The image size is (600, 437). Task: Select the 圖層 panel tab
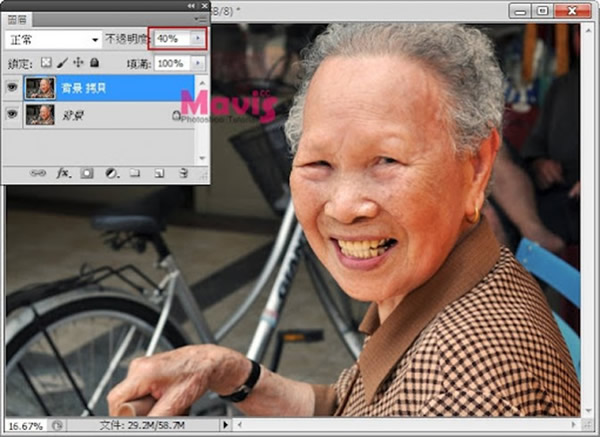pos(18,18)
